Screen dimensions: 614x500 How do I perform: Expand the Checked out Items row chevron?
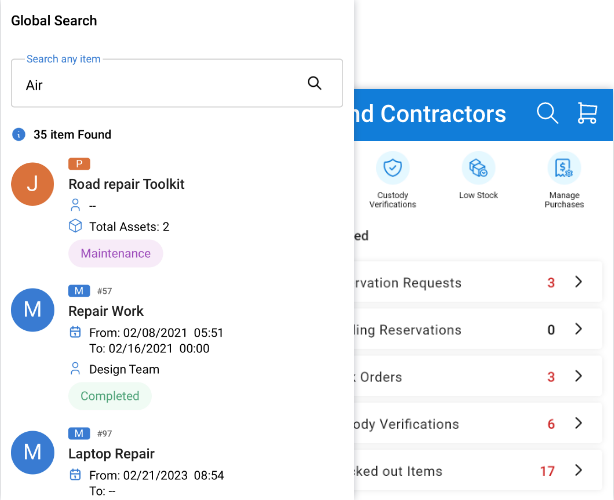[578, 470]
